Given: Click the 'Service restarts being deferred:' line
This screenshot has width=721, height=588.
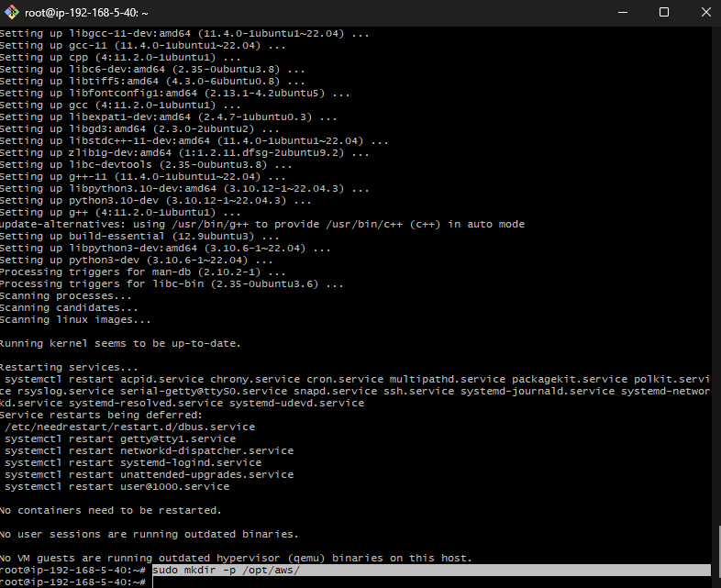Looking at the screenshot, I should click(101, 416).
